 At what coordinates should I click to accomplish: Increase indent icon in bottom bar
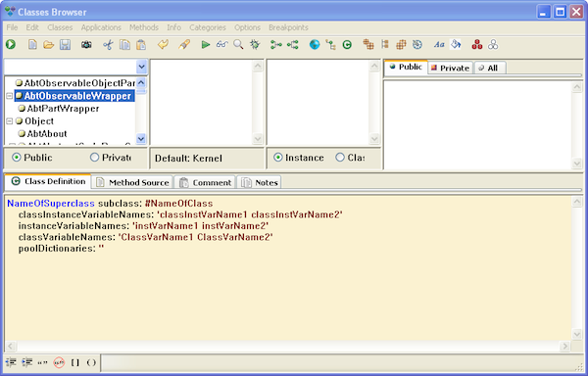(26, 362)
